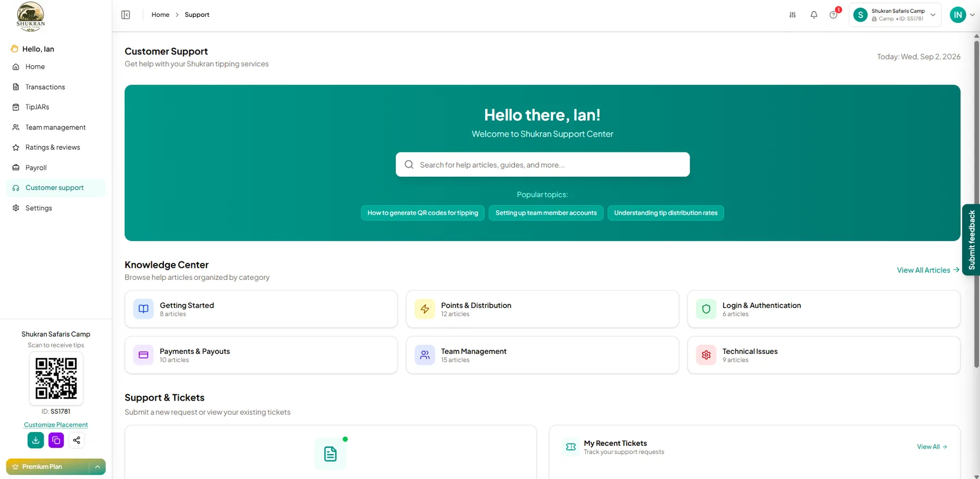Expand the user avatar dropdown arrow
Viewport: 980px width, 479px height.
click(972, 15)
